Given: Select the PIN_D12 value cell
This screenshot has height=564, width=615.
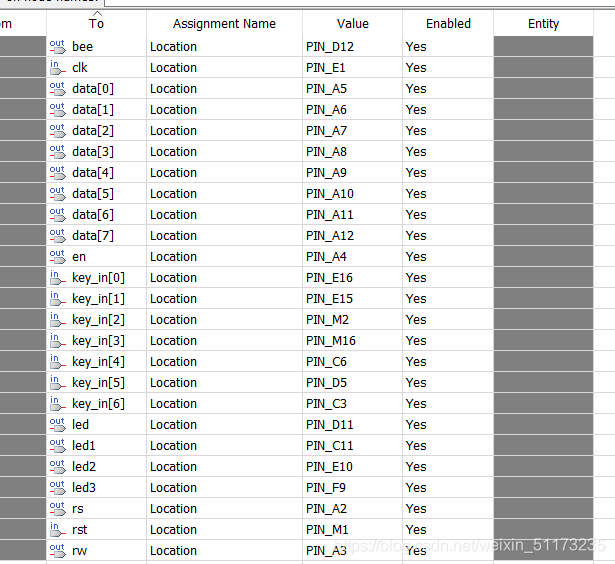Looking at the screenshot, I should pyautogui.click(x=353, y=47).
